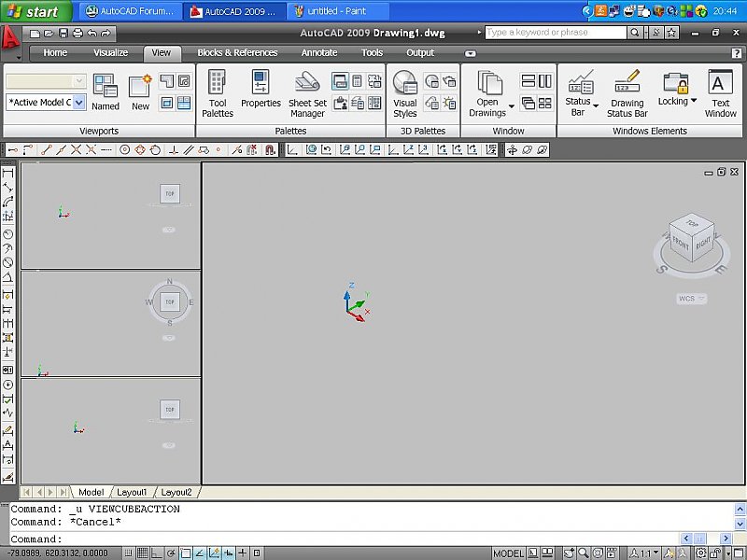747x560 pixels.
Task: Select the Arc Length dimension tool
Action: (7, 202)
